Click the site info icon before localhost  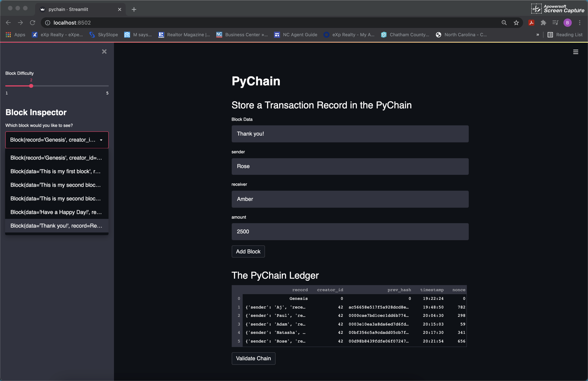coord(47,23)
